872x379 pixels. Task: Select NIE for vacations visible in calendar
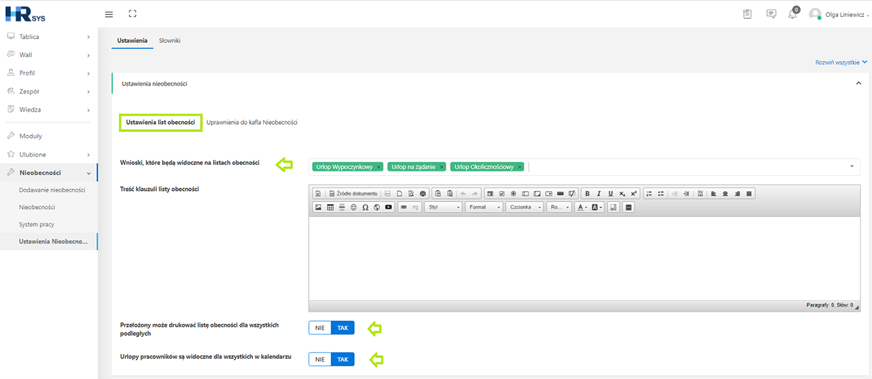point(320,360)
